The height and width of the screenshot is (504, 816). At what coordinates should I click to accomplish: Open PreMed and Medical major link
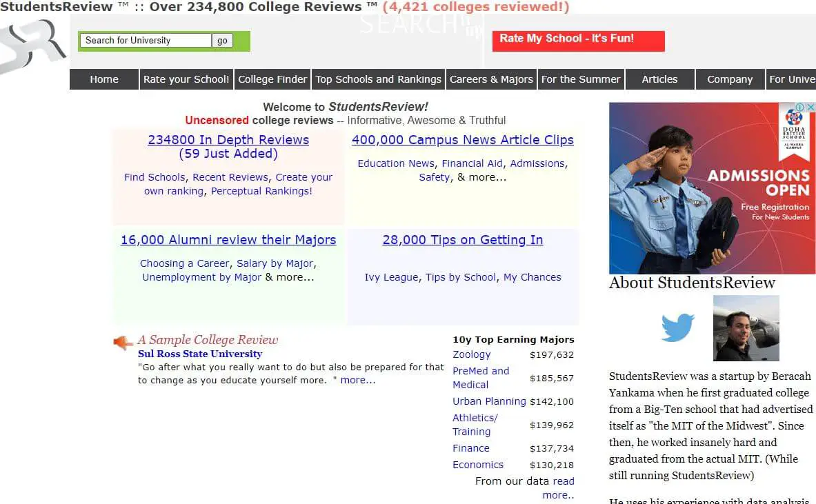[x=481, y=378]
